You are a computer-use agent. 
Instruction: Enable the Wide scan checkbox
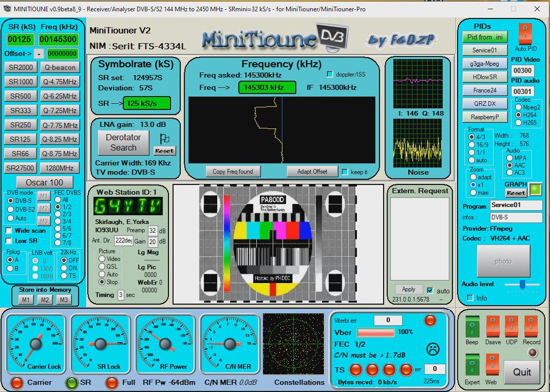coord(9,231)
